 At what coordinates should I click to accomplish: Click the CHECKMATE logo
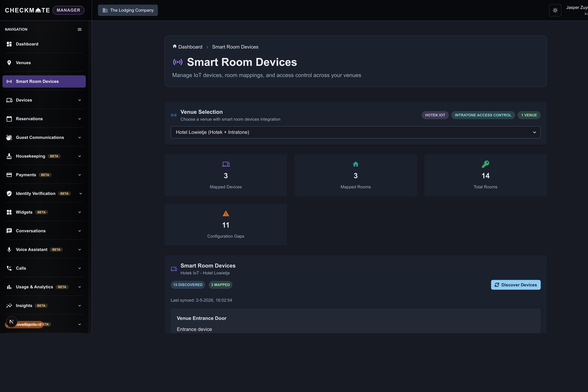coord(28,10)
